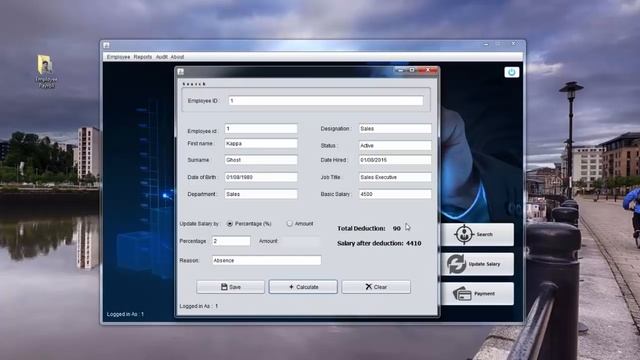Clear the deduction form fields

[x=376, y=287]
